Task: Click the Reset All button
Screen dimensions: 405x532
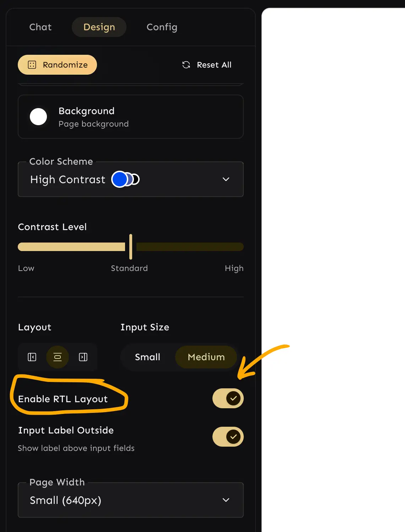Action: [207, 65]
